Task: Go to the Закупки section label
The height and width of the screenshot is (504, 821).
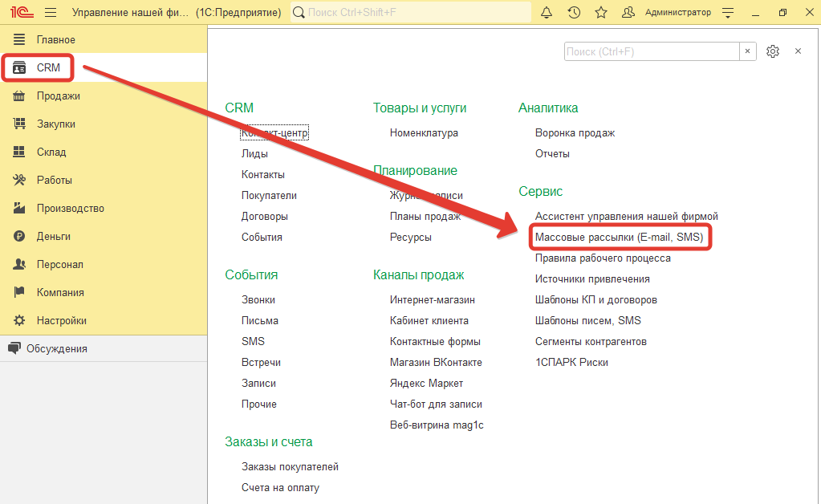Action: (56, 124)
